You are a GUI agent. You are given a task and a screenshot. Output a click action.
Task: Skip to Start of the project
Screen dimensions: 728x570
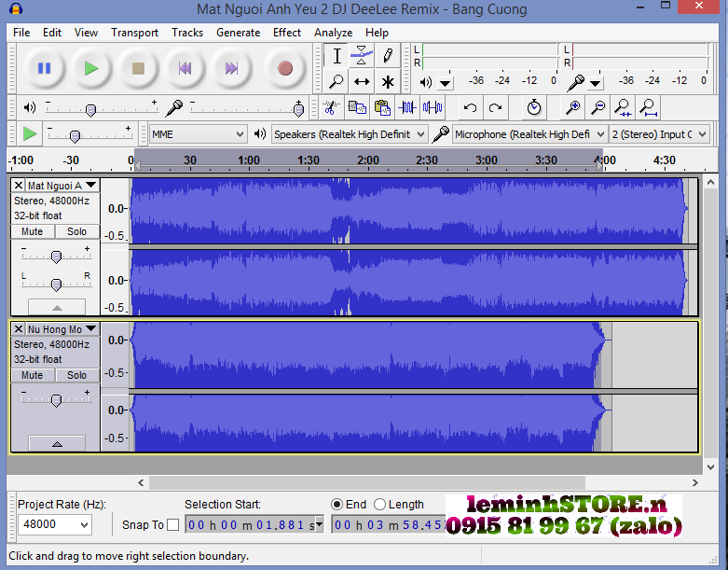[185, 69]
